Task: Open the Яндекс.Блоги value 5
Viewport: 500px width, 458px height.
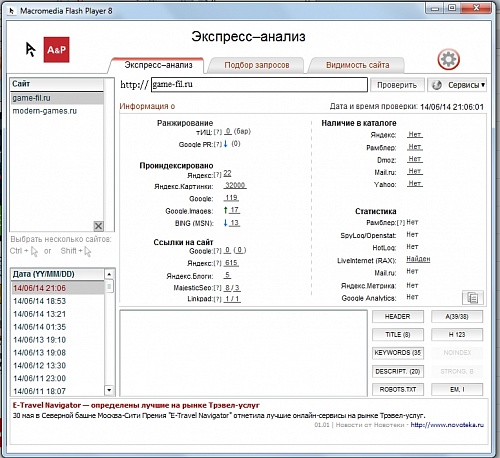Action: pos(227,275)
